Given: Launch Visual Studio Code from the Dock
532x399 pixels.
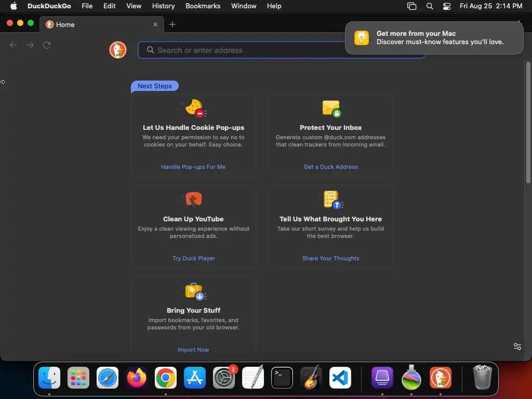Looking at the screenshot, I should (x=340, y=378).
